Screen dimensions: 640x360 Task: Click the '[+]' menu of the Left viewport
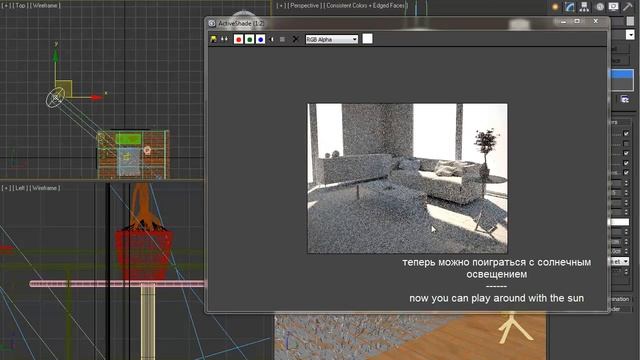[x=6, y=188]
